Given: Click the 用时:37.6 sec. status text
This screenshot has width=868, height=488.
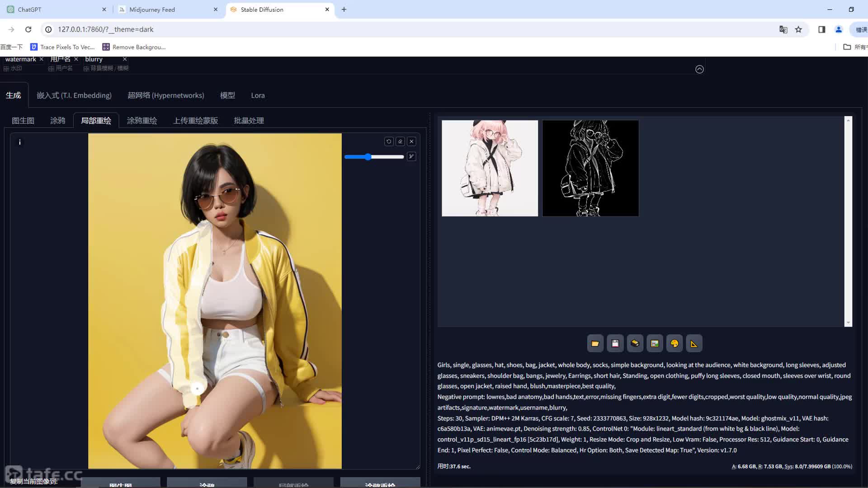Looking at the screenshot, I should pyautogui.click(x=454, y=466).
